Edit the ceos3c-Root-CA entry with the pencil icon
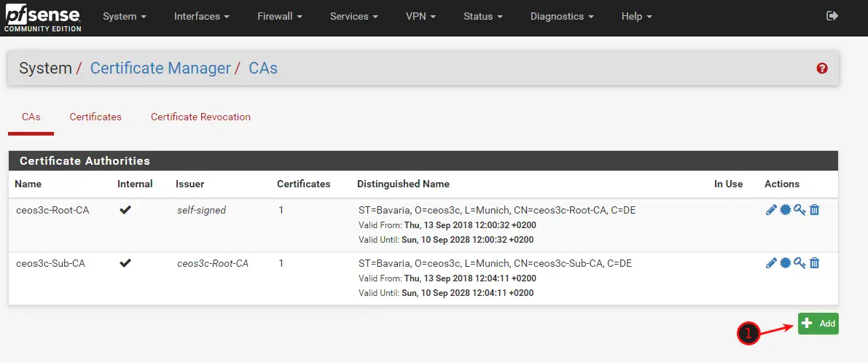 771,210
